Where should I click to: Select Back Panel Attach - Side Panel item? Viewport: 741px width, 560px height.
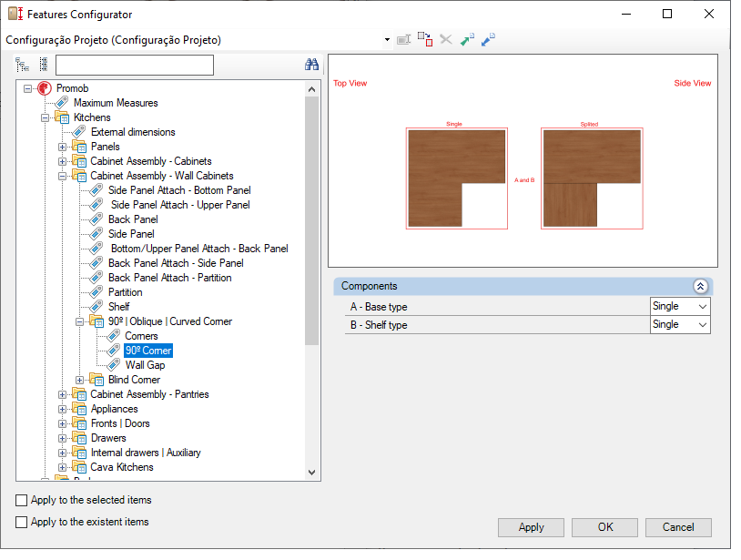(x=176, y=263)
